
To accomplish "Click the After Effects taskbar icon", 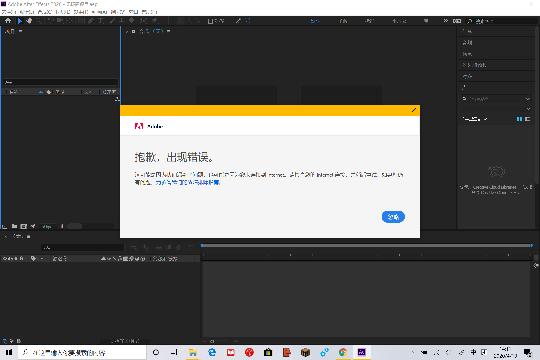I will click(361, 352).
